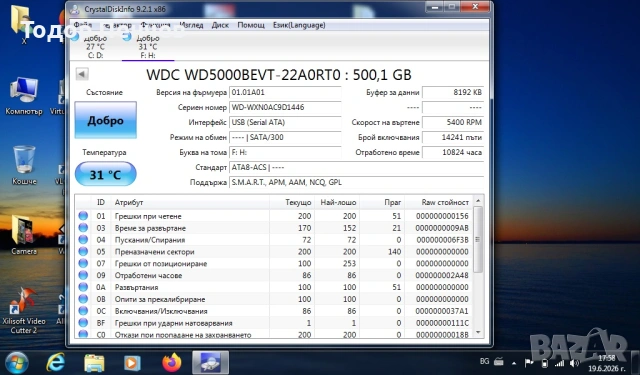The width and height of the screenshot is (640, 375).
Task: Click the buffer size value 8192 KB
Action: (x=453, y=92)
